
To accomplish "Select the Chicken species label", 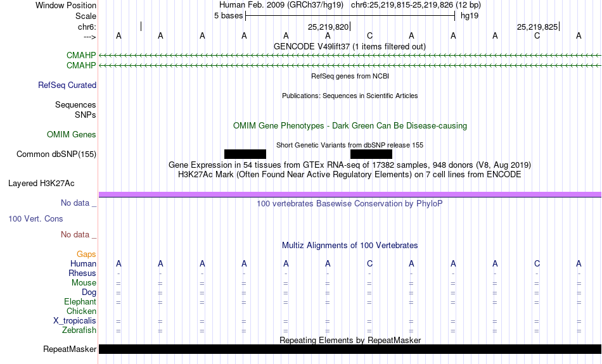I will point(81,311).
